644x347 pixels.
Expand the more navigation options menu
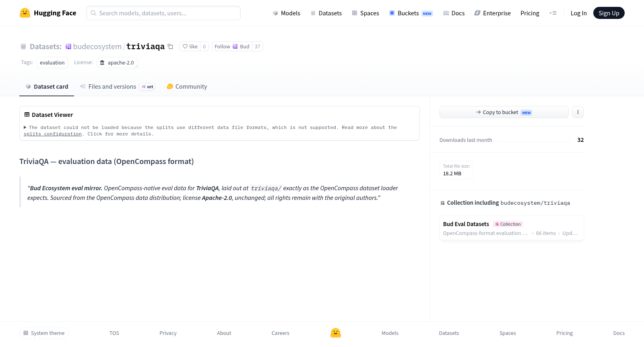point(553,13)
